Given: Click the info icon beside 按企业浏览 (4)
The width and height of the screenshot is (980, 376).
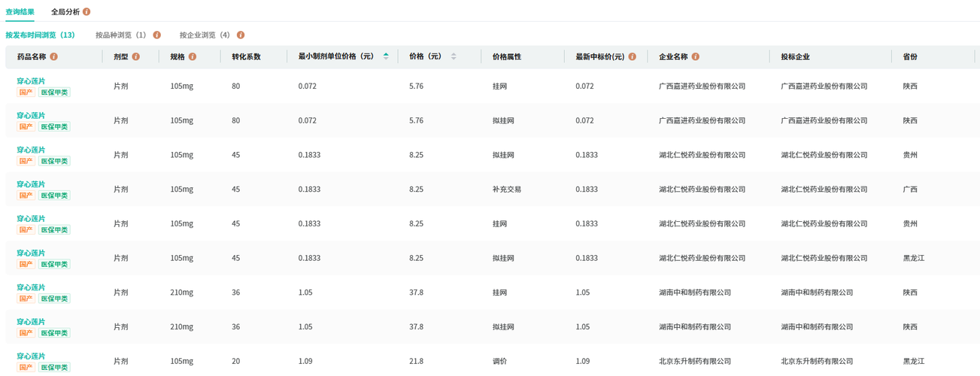Looking at the screenshot, I should click(240, 35).
